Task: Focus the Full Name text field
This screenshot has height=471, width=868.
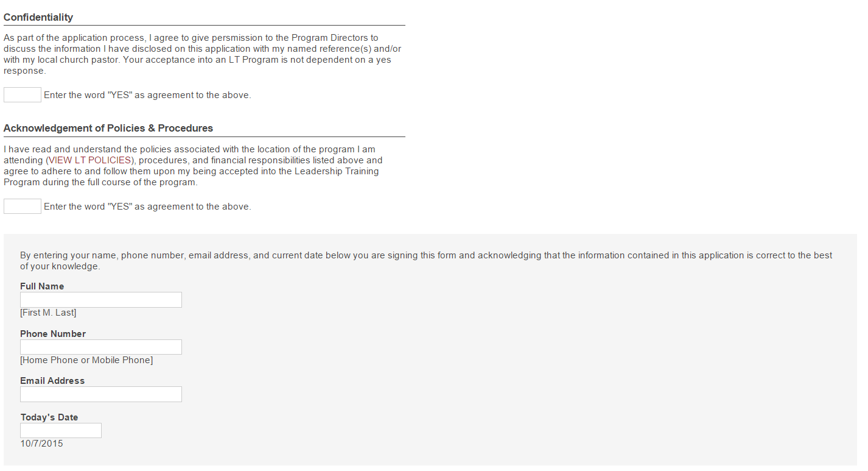Action: click(x=101, y=300)
